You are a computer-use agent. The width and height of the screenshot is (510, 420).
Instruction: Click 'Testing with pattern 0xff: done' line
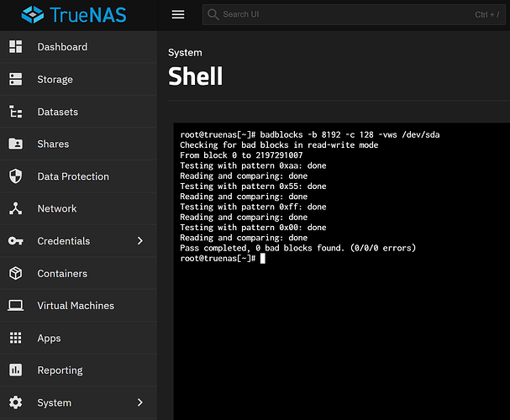coord(253,207)
